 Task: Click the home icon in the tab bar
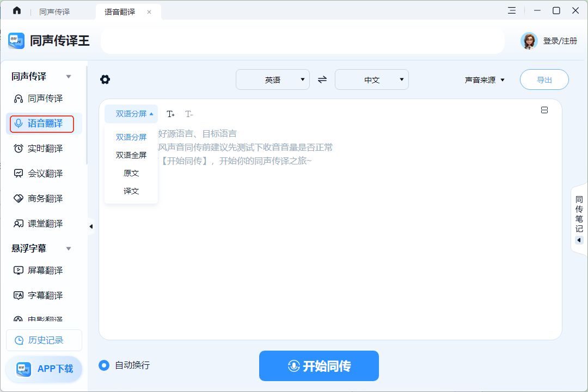(17, 10)
